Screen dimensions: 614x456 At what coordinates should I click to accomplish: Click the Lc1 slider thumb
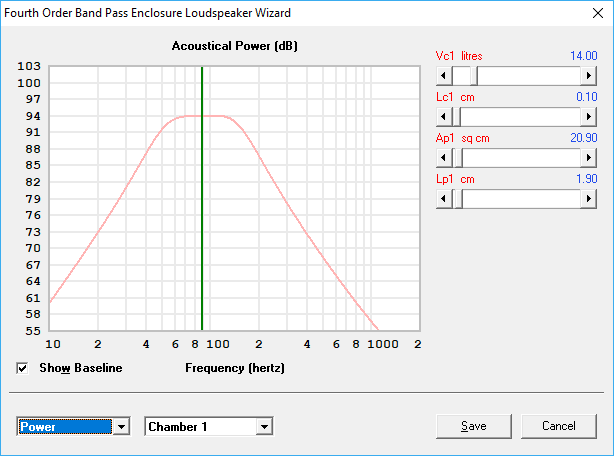[x=457, y=117]
